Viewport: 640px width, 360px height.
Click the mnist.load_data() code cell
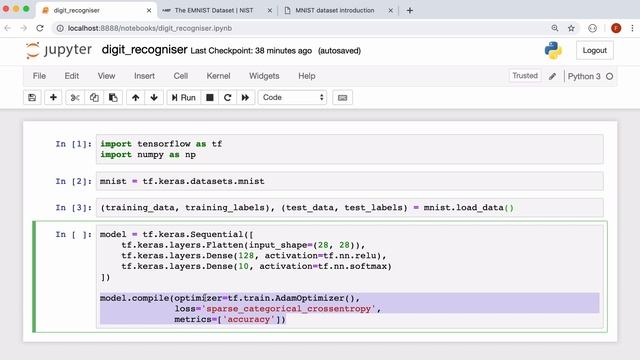click(x=349, y=208)
